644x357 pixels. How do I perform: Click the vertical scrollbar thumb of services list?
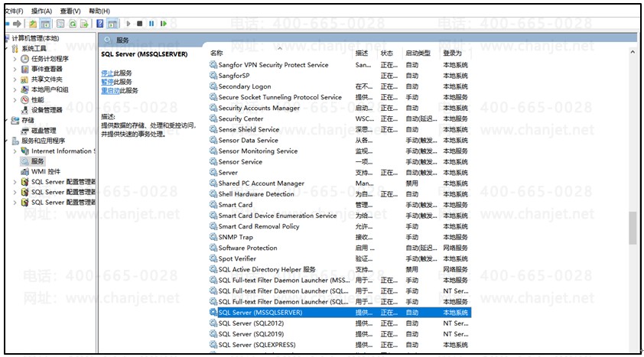coord(633,228)
